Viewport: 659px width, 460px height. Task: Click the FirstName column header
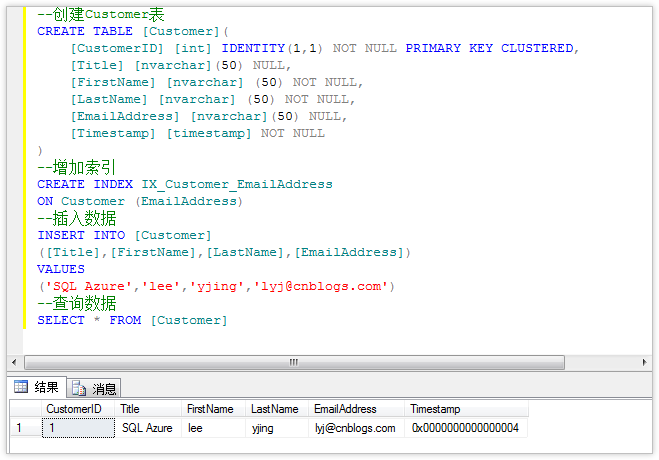[213, 409]
